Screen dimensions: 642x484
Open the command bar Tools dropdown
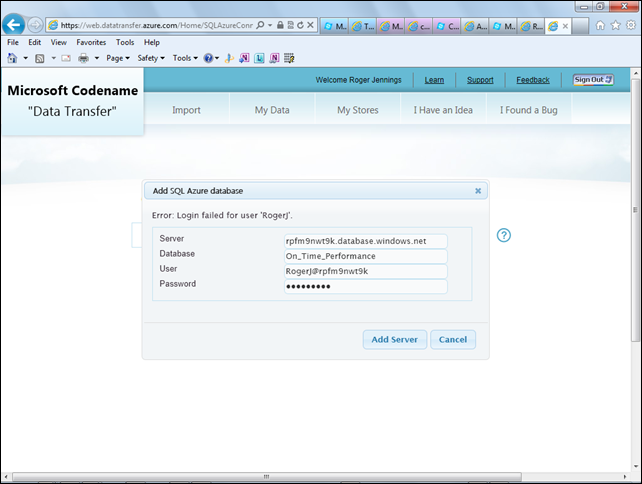click(x=185, y=58)
